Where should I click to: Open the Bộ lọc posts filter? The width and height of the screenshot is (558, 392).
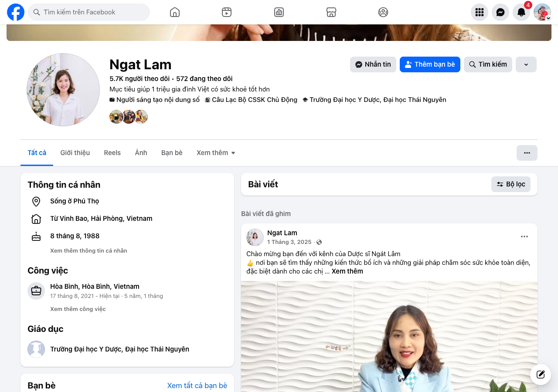tap(511, 184)
